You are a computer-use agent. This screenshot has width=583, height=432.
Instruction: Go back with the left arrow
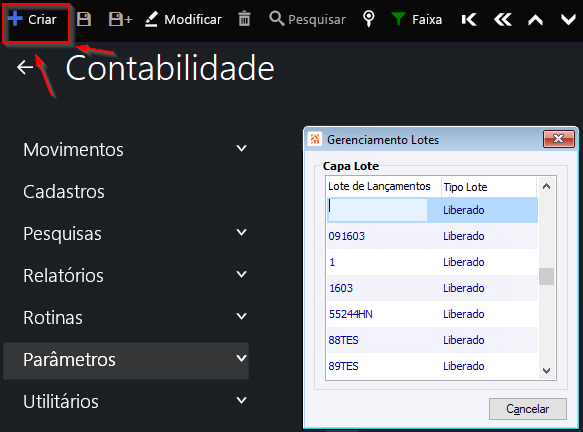point(25,67)
